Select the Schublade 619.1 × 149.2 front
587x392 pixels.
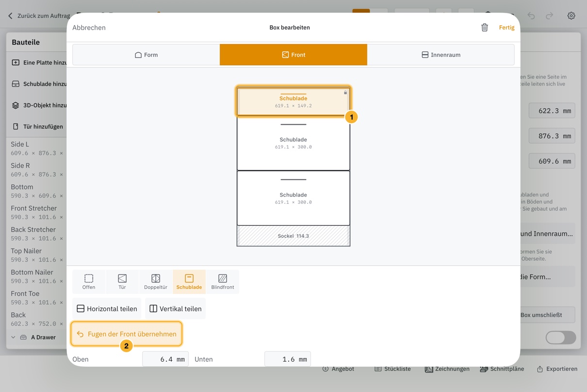(x=293, y=101)
